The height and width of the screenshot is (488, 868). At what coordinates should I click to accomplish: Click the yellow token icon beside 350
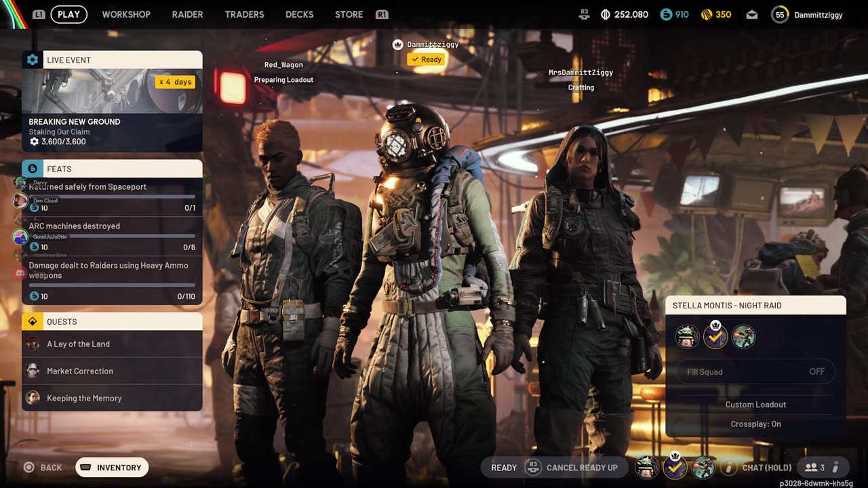[x=706, y=14]
